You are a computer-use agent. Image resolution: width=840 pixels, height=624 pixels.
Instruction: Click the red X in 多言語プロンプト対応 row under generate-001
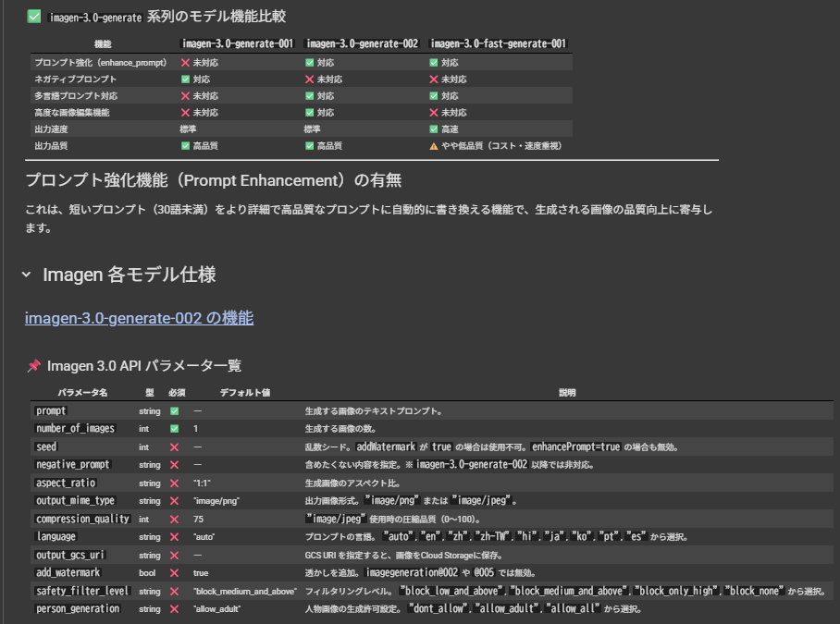(x=185, y=96)
